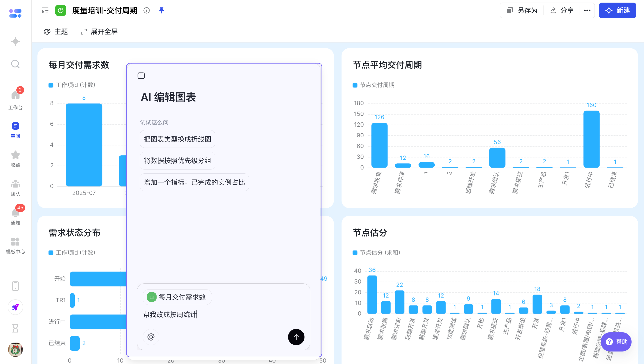Toggle the AI panel sidebar icon
Image resolution: width=644 pixels, height=364 pixels.
coord(141,76)
